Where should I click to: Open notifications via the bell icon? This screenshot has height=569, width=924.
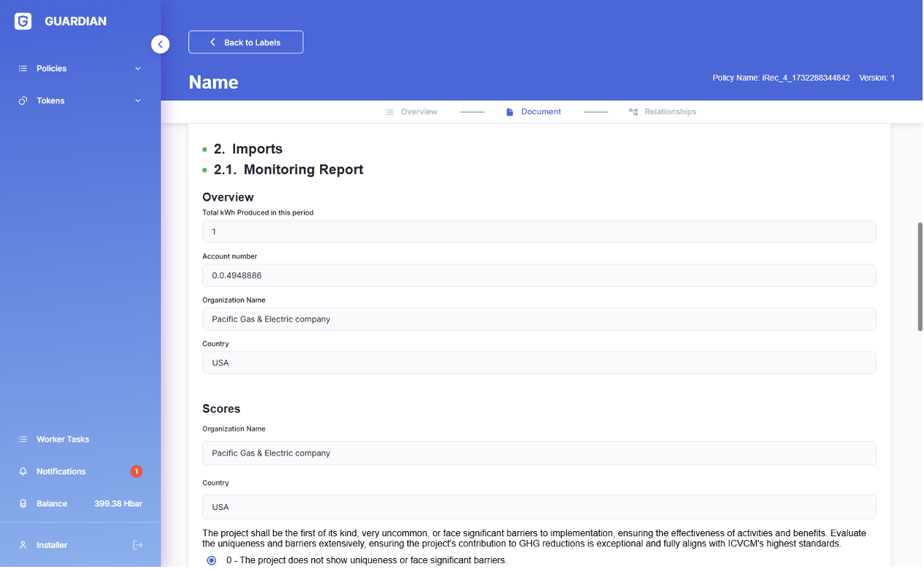coord(23,471)
